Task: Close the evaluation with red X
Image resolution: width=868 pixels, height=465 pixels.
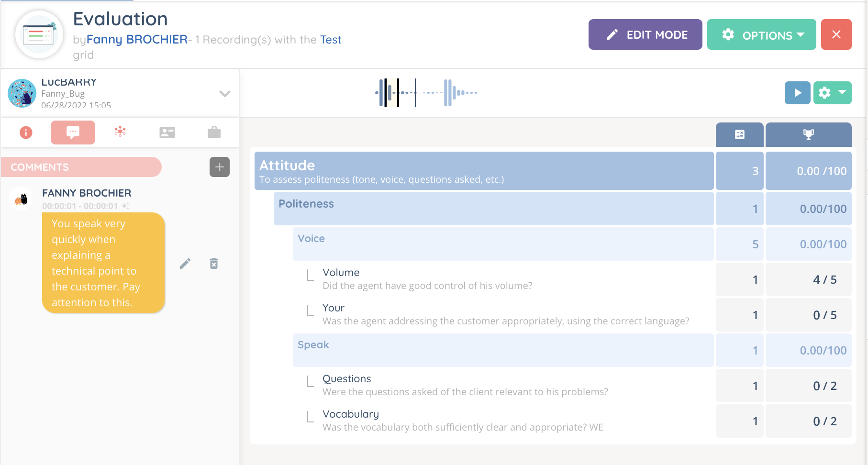Action: (x=836, y=35)
